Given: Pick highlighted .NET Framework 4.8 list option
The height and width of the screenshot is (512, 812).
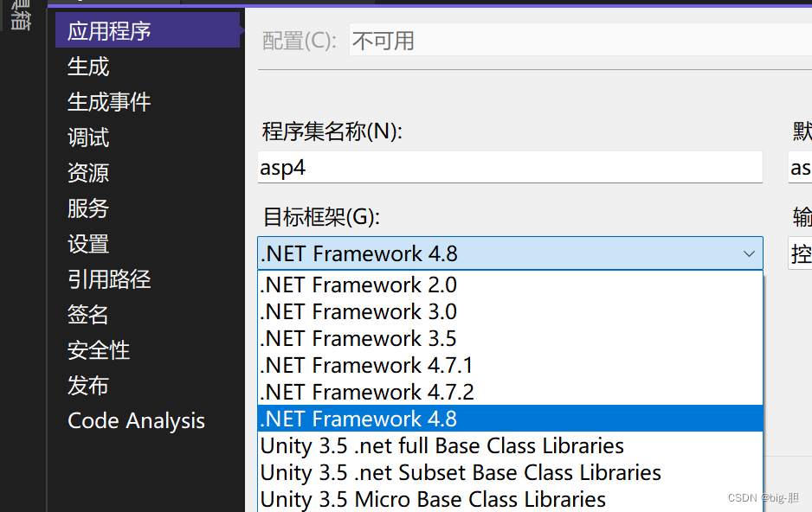Looking at the screenshot, I should [x=510, y=419].
